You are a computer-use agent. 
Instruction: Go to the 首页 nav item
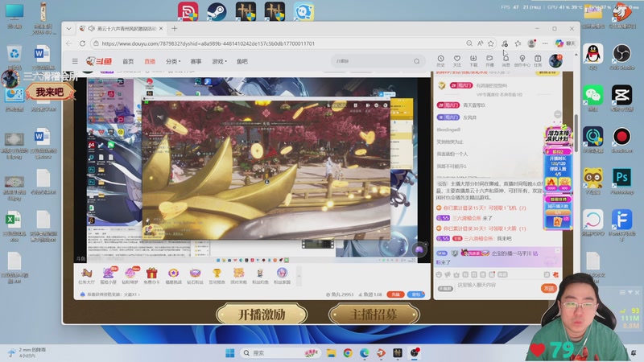tap(128, 61)
